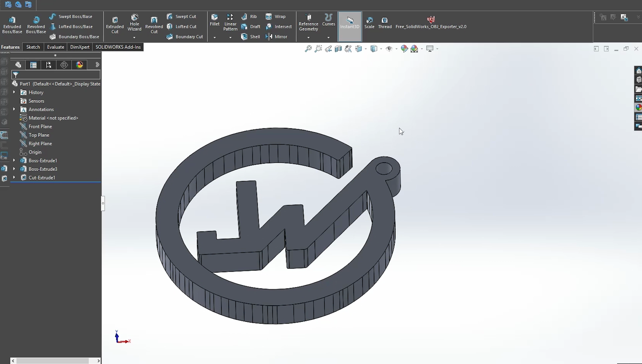Click Zoom to Fit icon
This screenshot has height=364, width=642.
coord(308,49)
